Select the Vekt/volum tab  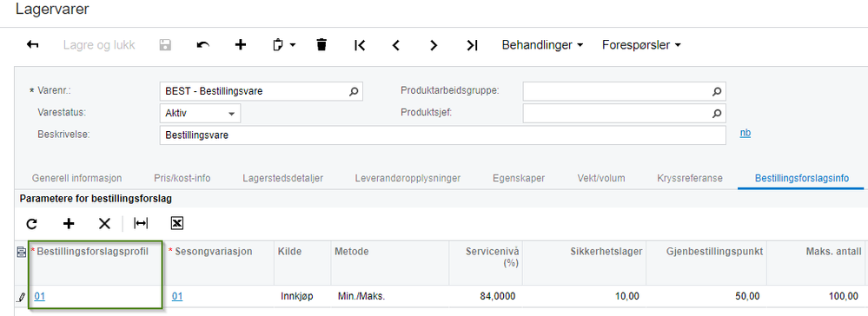pos(601,178)
